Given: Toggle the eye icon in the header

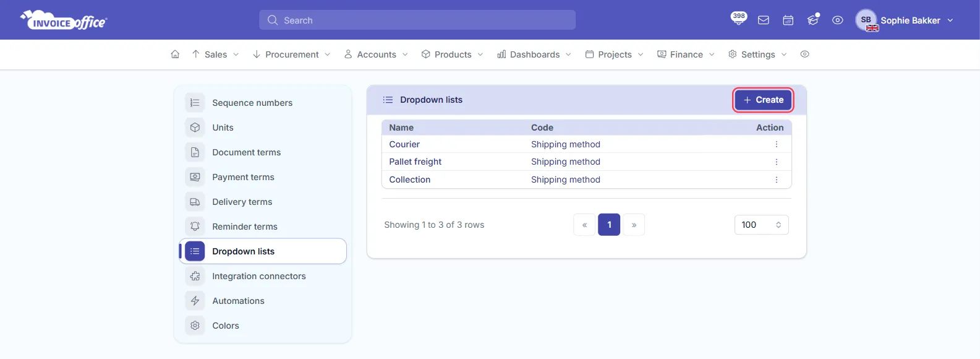Looking at the screenshot, I should [x=838, y=20].
